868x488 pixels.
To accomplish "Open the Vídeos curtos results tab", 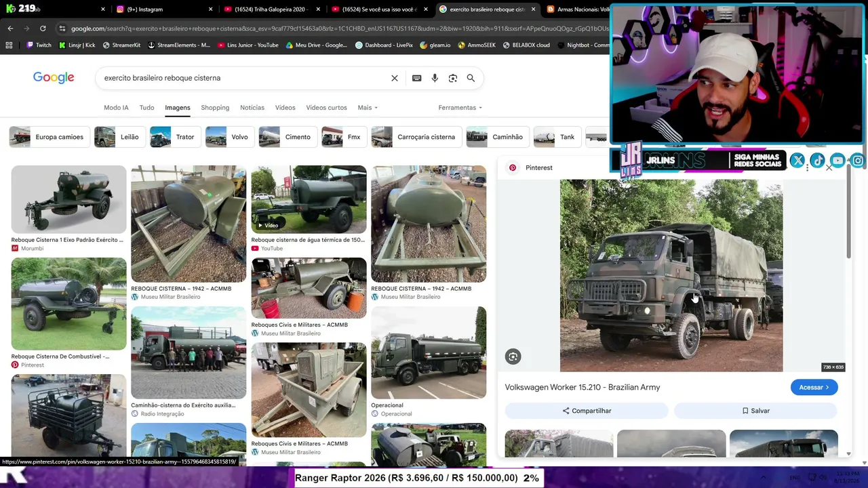I will tap(326, 108).
